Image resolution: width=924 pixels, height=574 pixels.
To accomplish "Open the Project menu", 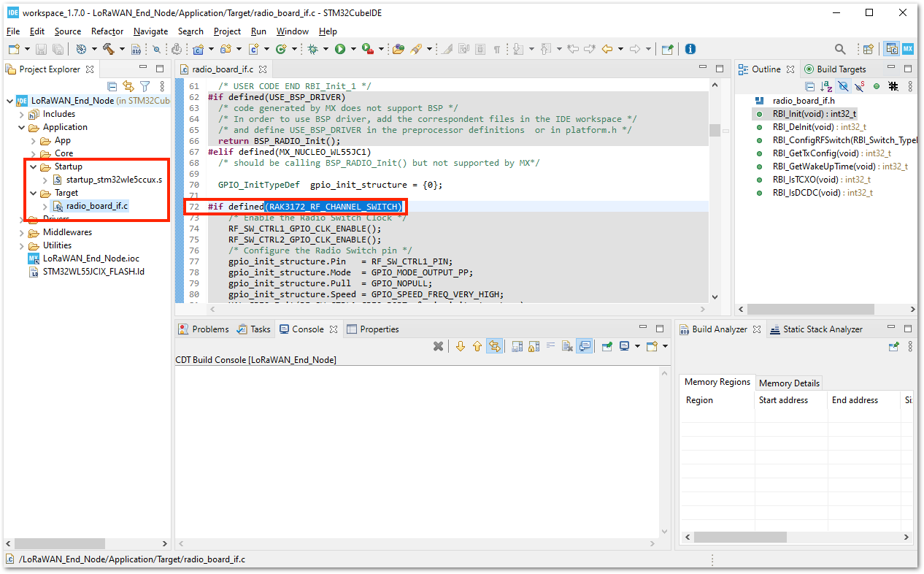I will tap(227, 31).
